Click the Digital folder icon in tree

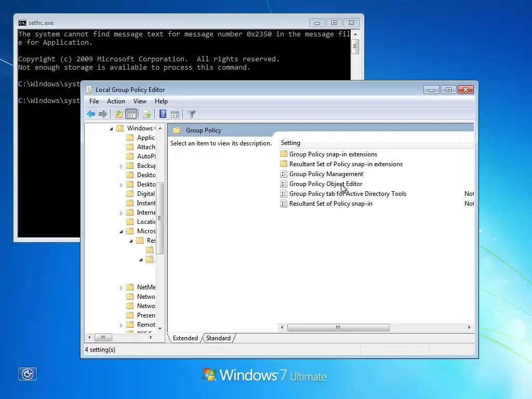pyautogui.click(x=130, y=194)
